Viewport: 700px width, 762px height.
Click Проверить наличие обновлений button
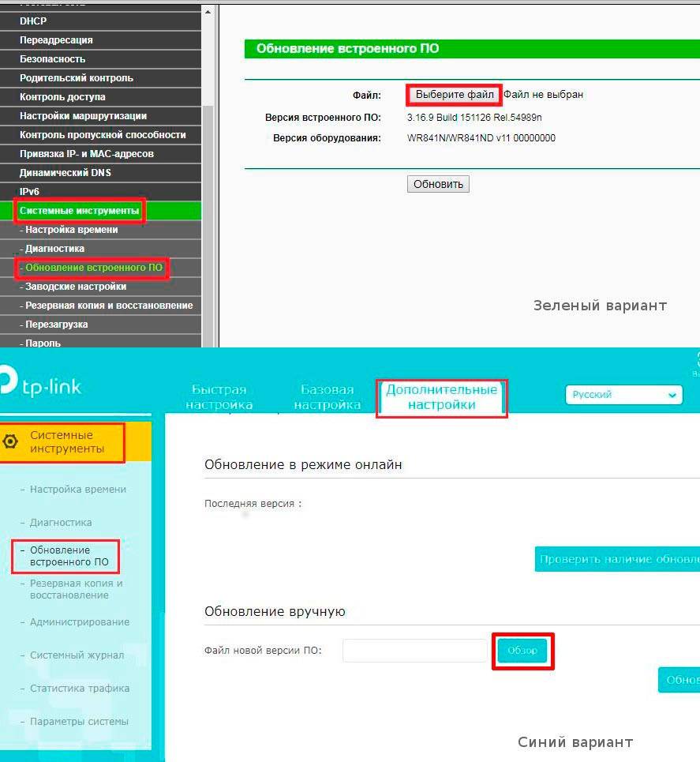[x=617, y=559]
